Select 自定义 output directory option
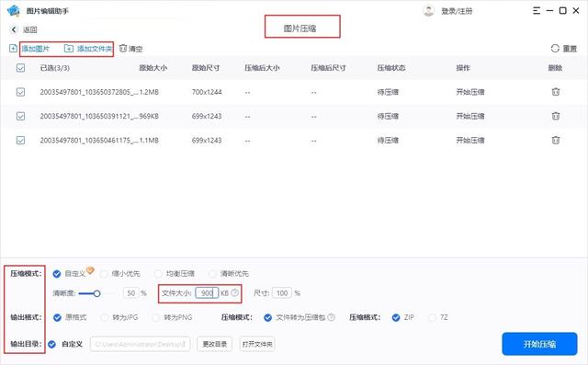588x365 pixels. [52, 344]
